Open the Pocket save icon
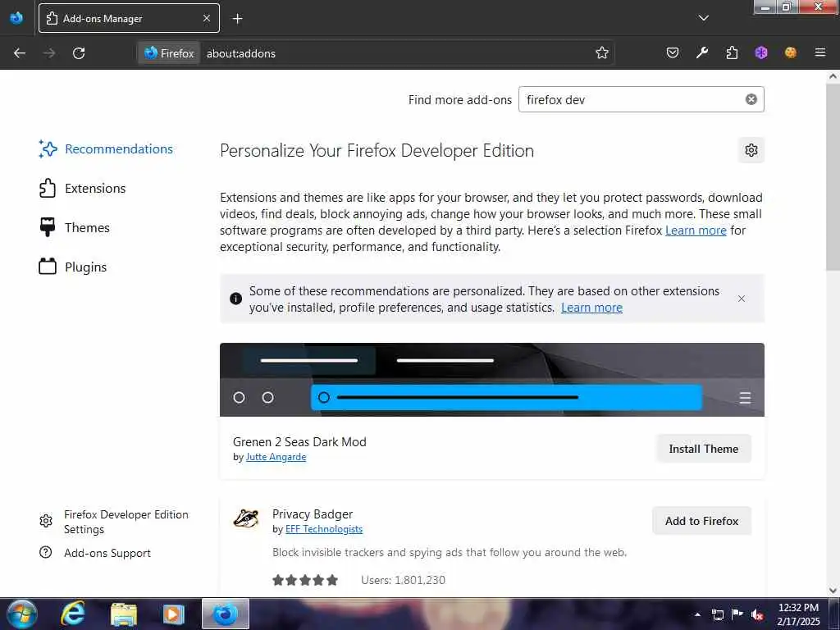Screen dimensions: 840x630 pyautogui.click(x=673, y=52)
